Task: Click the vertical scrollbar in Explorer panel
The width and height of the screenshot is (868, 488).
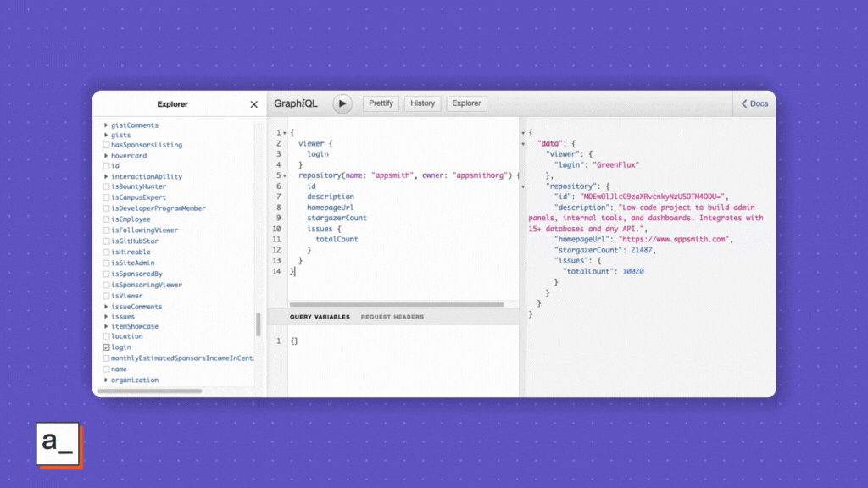Action: click(258, 324)
